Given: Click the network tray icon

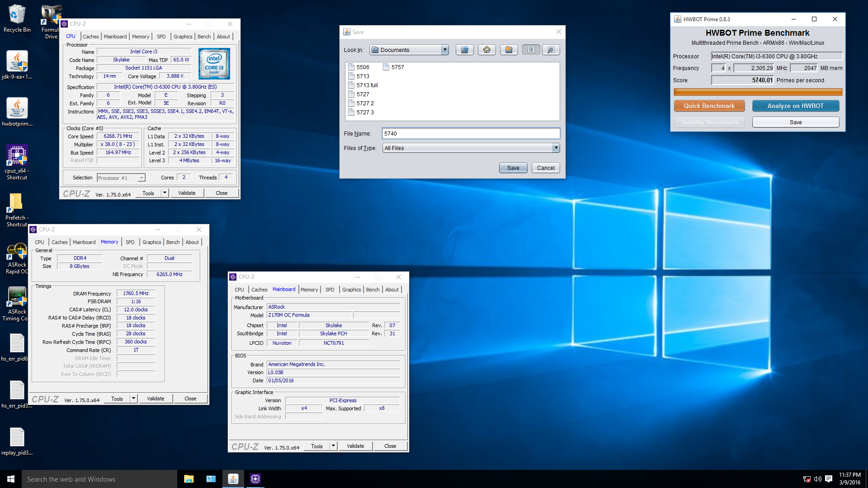Looking at the screenshot, I should [x=807, y=479].
